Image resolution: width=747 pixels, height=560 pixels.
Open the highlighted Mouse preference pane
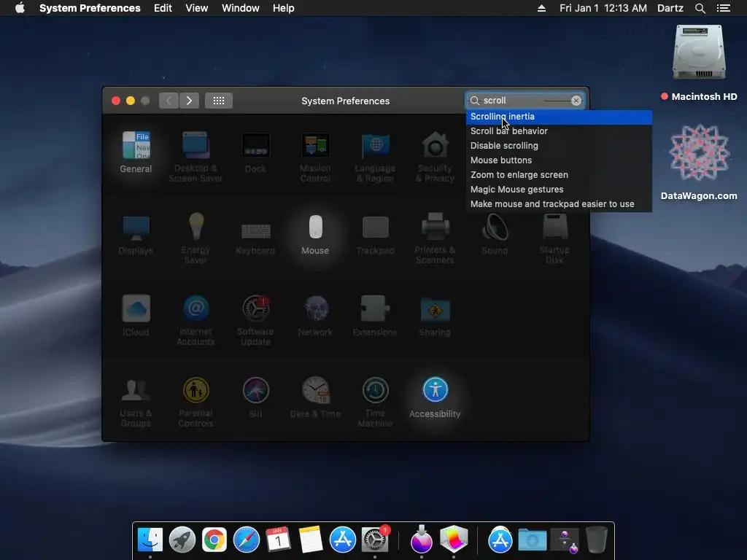315,234
